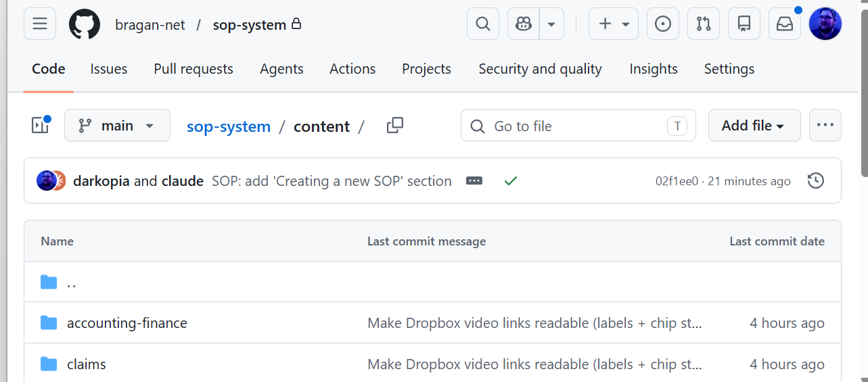Expand the file tree side panel
The image size is (868, 382).
pyautogui.click(x=41, y=126)
